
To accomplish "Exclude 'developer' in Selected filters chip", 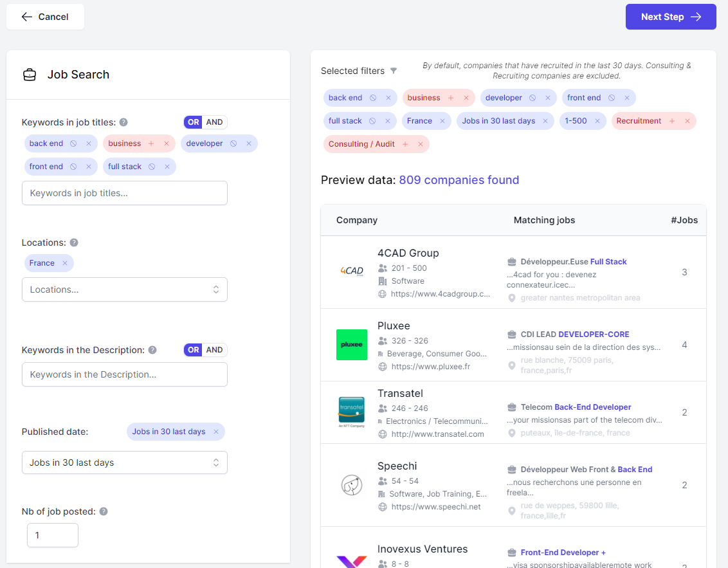I will click(x=532, y=98).
